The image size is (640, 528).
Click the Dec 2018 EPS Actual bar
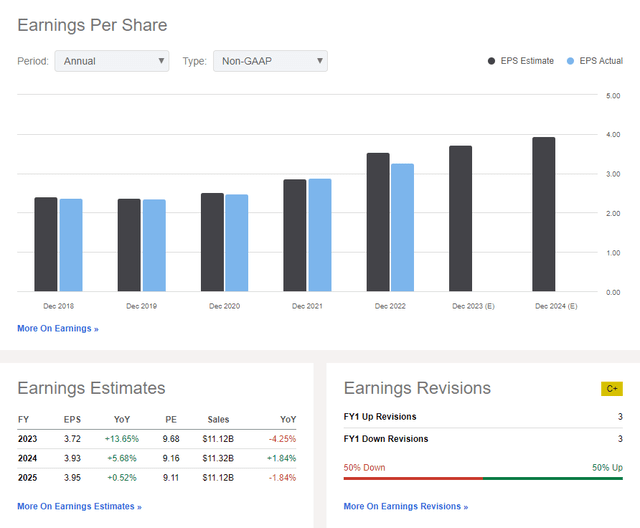click(70, 245)
